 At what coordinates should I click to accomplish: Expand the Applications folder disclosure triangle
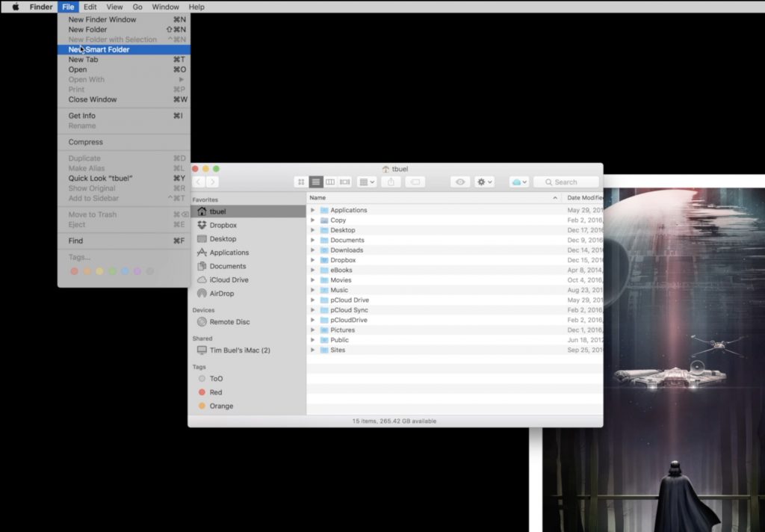coord(313,210)
